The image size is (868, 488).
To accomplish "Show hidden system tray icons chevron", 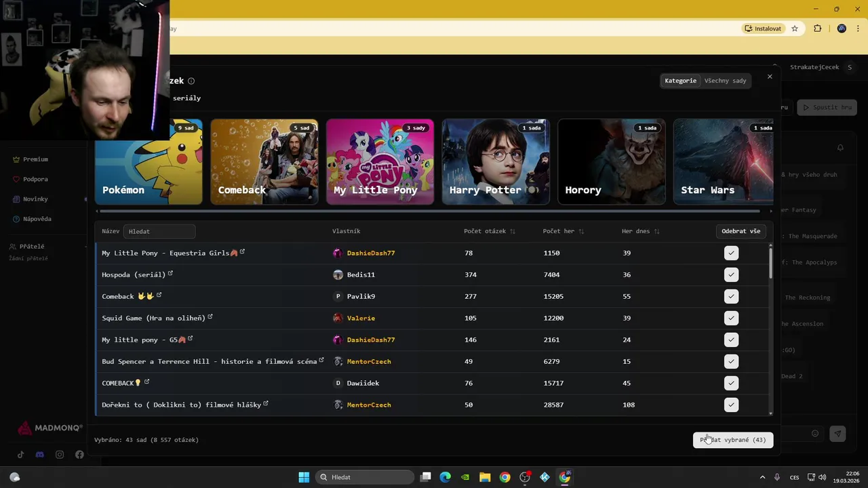I will pos(762,477).
